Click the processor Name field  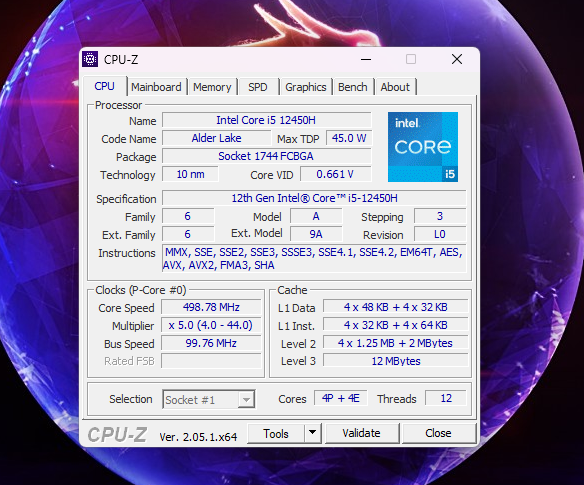point(266,120)
